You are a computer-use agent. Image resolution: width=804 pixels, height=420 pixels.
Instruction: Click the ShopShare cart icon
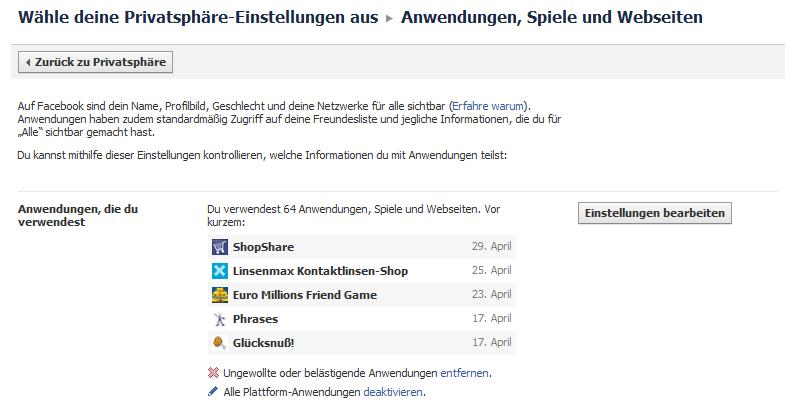pyautogui.click(x=220, y=247)
